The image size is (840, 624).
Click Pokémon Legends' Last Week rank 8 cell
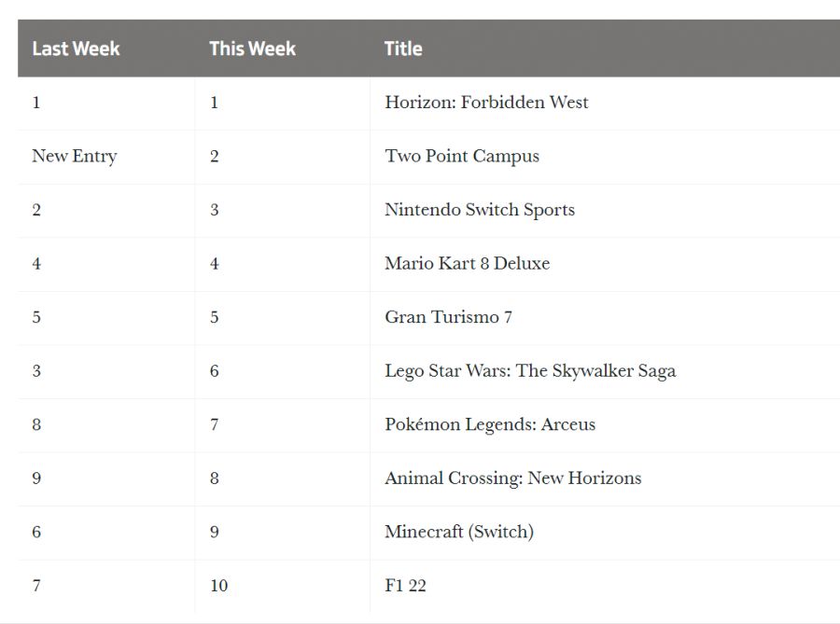36,424
